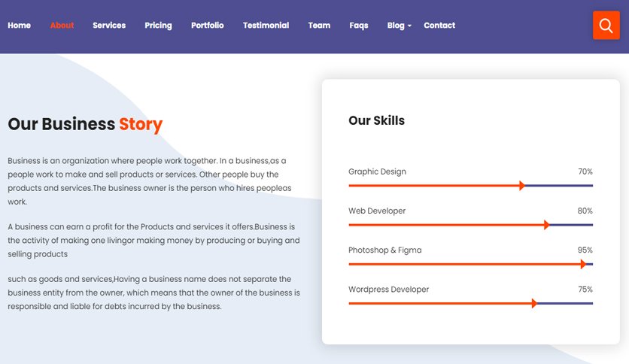Click the Our Business Story heading
629x364 pixels.
[x=85, y=124]
